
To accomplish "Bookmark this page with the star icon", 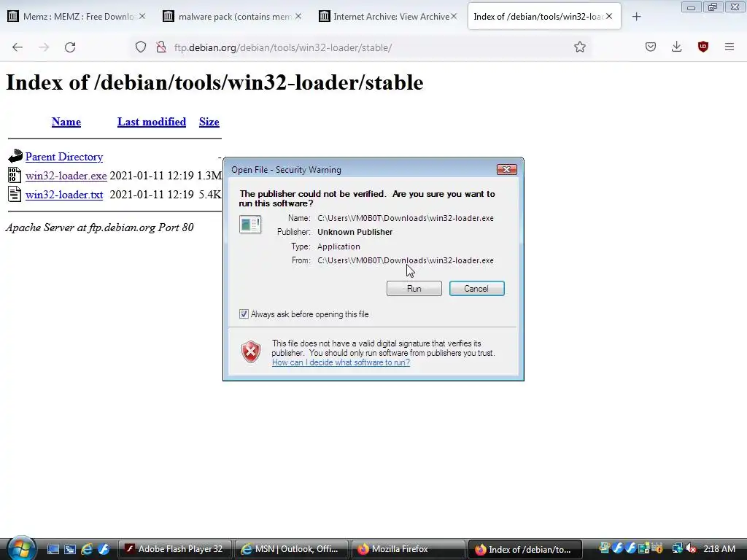I will 580,47.
